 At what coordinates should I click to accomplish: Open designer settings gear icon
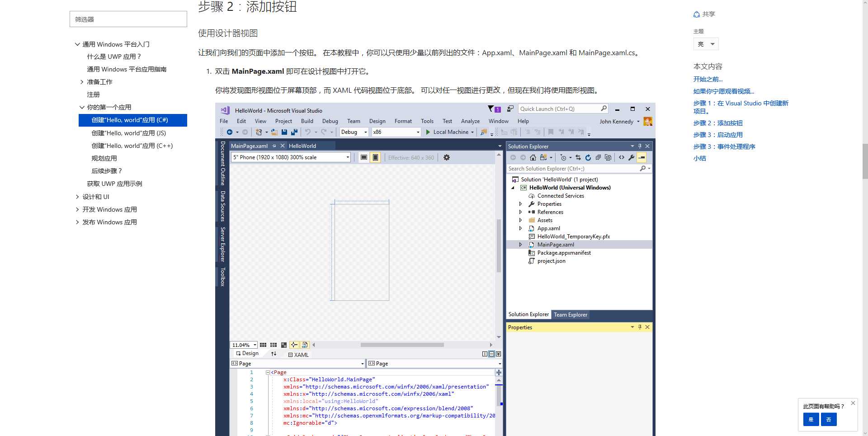pyautogui.click(x=447, y=157)
